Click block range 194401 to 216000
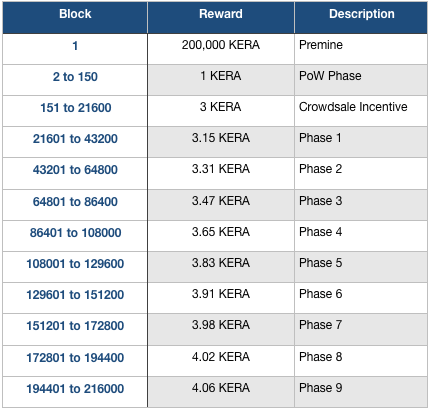This screenshot has height=409, width=429. tap(75, 389)
